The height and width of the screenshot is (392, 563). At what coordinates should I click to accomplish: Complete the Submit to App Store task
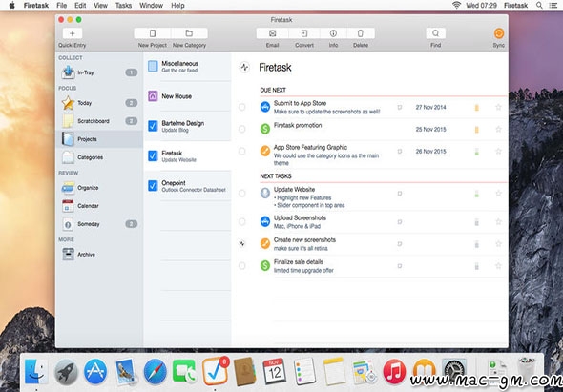click(242, 107)
